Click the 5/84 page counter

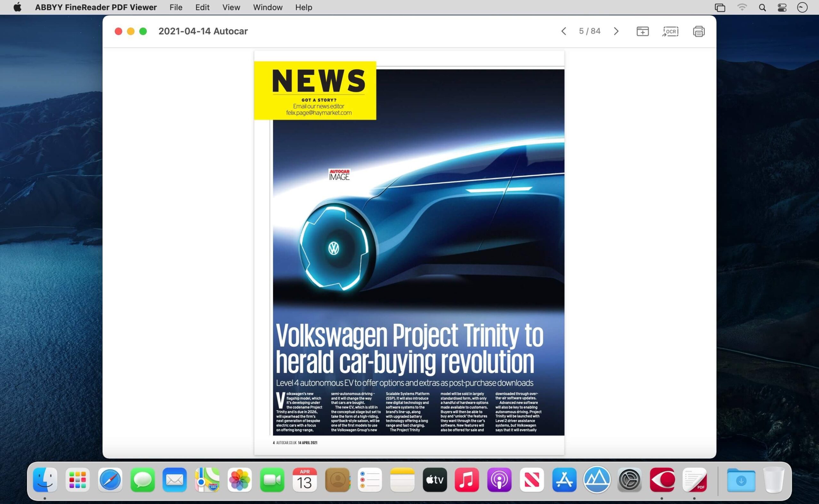pos(589,31)
